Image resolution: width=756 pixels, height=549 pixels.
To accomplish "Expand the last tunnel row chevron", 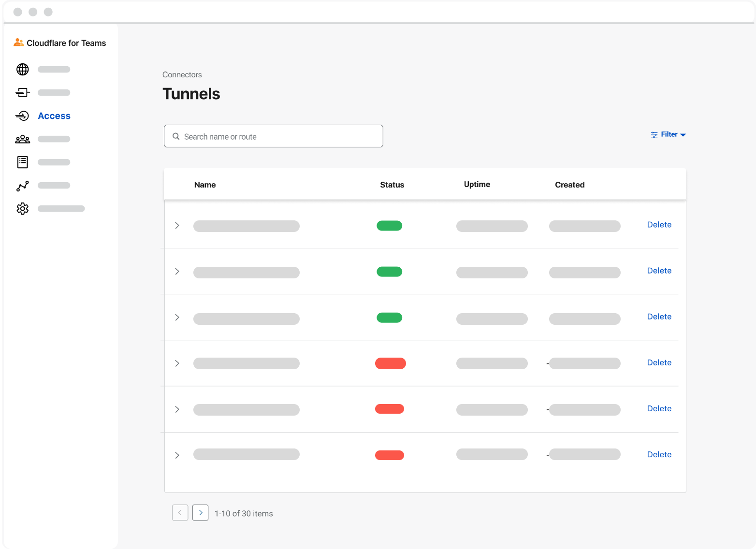I will 177,455.
